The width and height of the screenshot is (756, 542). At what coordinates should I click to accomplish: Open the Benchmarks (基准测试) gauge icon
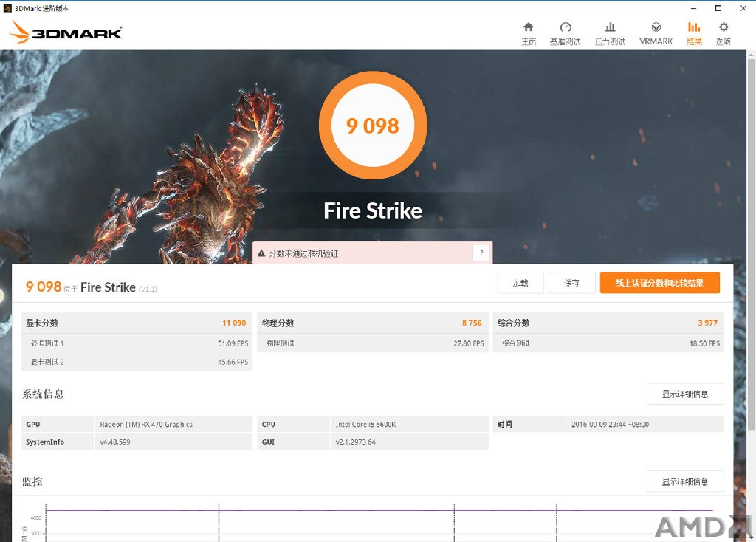click(566, 27)
